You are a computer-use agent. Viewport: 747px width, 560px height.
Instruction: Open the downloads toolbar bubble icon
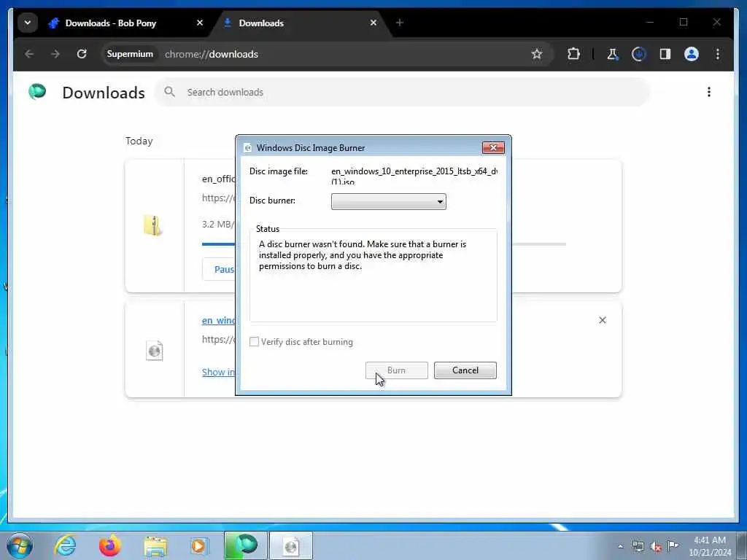coord(638,54)
